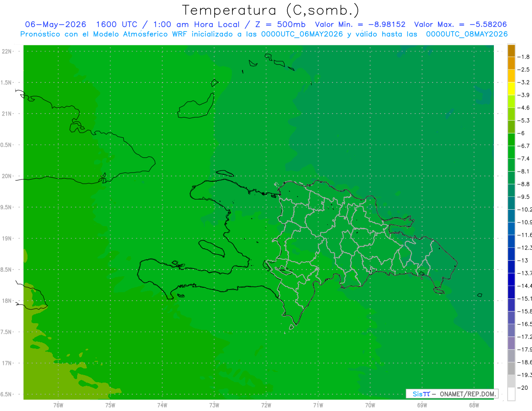Click the 76W longitude axis label
The height and width of the screenshot is (411, 532).
(58, 405)
